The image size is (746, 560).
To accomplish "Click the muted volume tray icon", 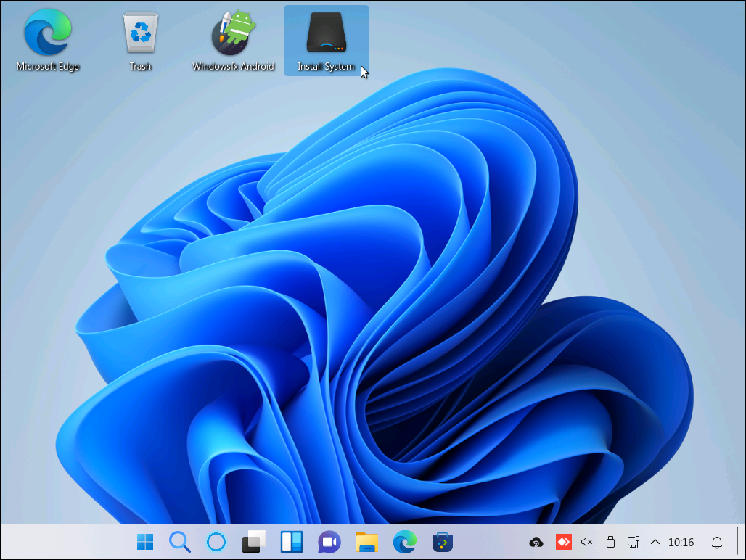I will tap(586, 542).
